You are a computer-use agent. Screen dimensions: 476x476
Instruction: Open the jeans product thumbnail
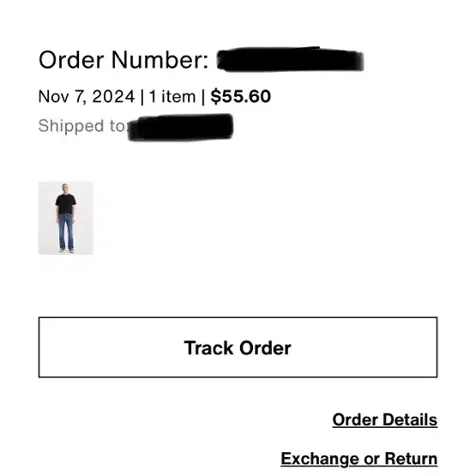(65, 218)
